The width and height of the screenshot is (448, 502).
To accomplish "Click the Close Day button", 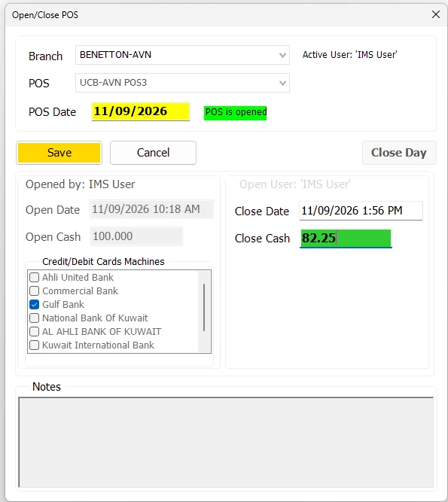I will [x=399, y=153].
